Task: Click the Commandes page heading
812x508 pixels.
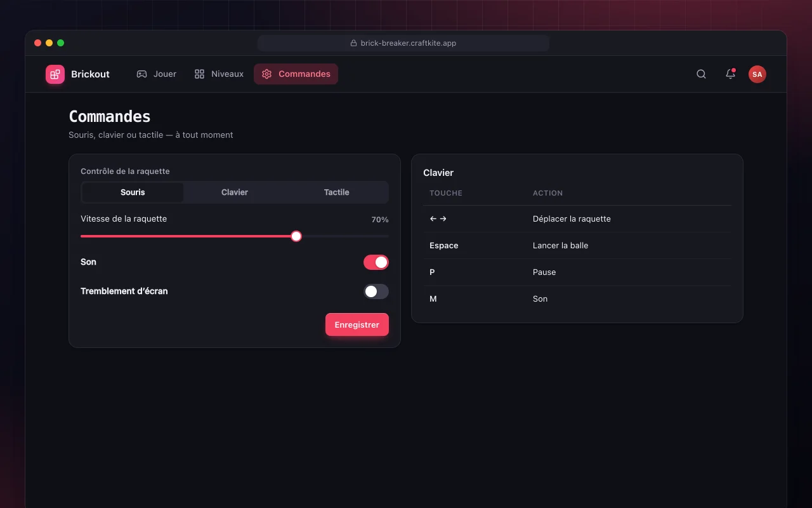Action: click(x=110, y=116)
